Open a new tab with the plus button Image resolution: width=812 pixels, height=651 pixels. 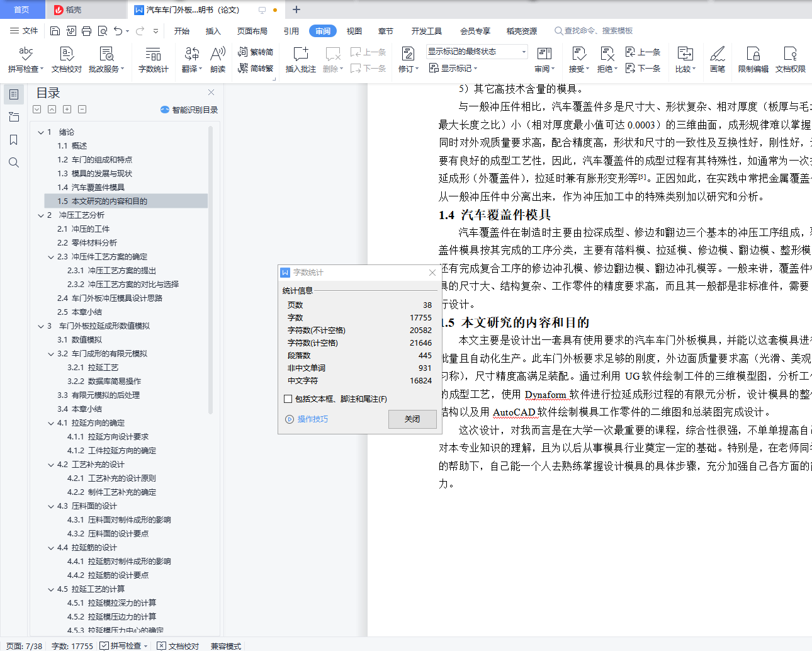click(296, 9)
